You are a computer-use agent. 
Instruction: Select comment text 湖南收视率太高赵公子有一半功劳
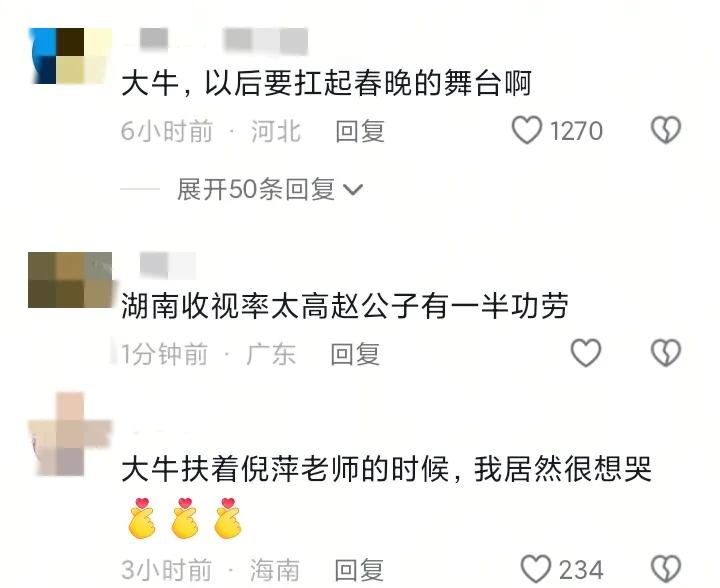tap(345, 306)
